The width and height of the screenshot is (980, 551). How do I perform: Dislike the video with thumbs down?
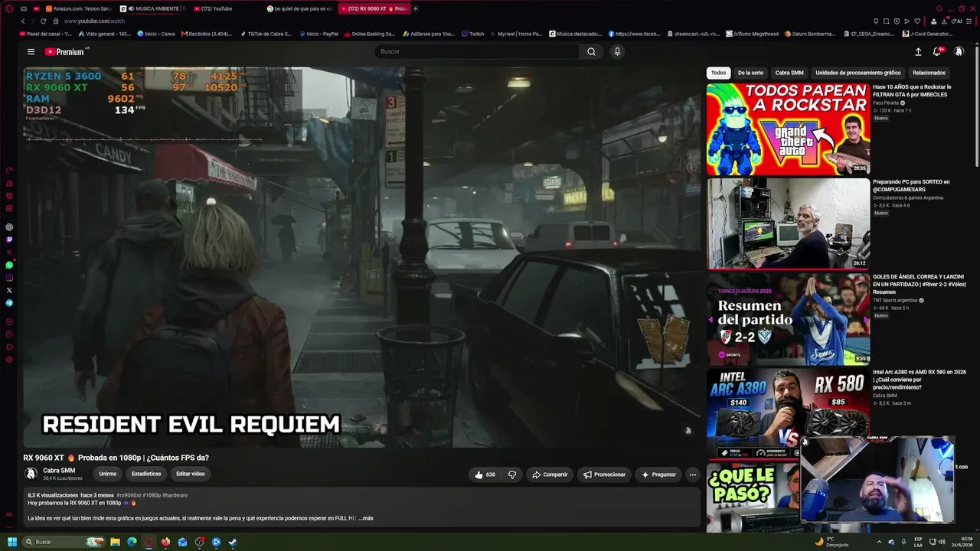512,474
